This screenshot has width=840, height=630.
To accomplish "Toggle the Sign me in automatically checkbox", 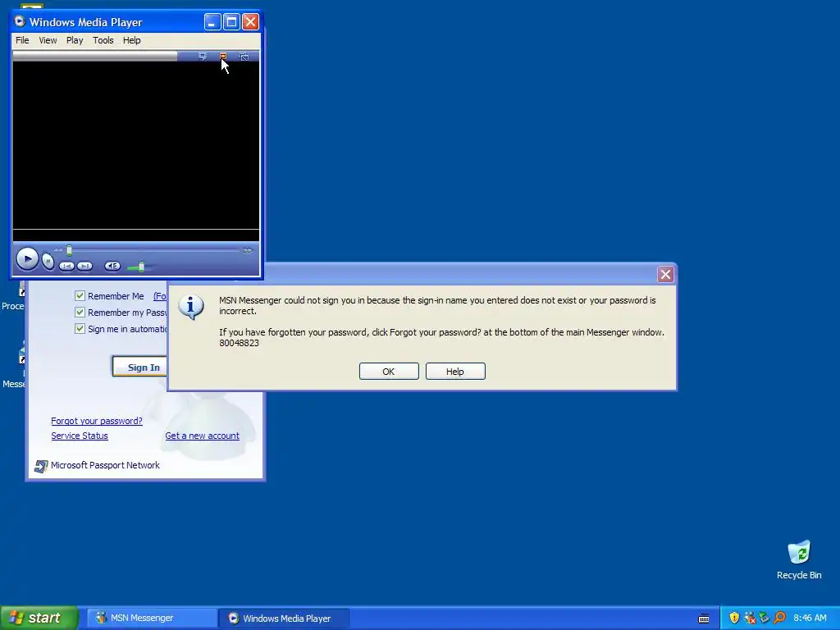I will (x=80, y=329).
